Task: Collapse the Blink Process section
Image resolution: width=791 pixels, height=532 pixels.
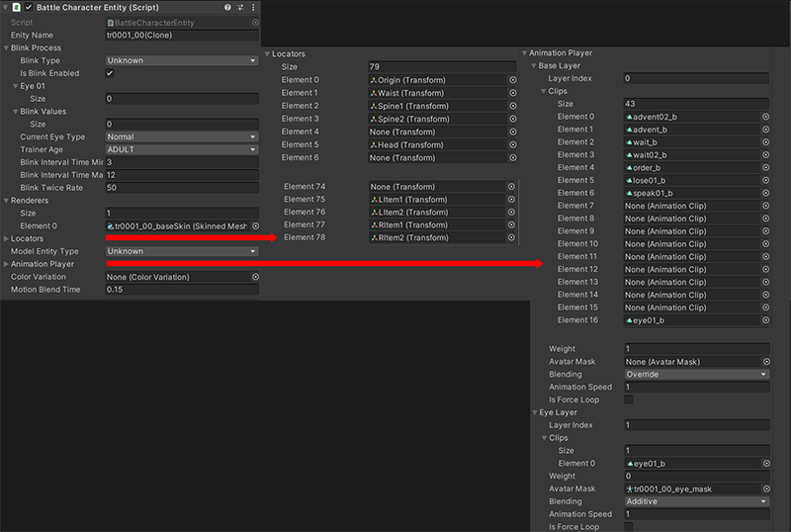Action: tap(6, 47)
